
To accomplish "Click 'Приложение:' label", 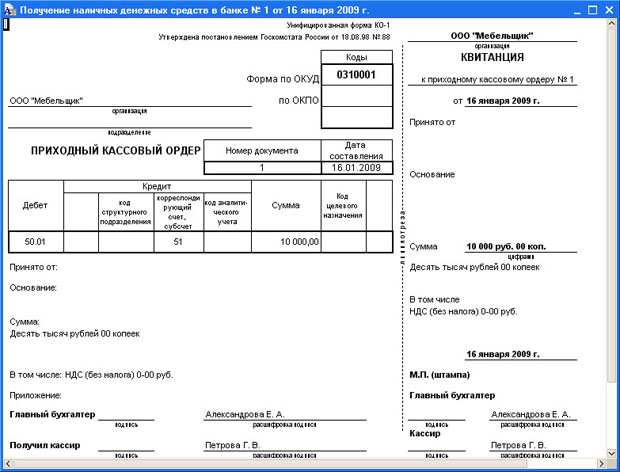I will coord(36,395).
